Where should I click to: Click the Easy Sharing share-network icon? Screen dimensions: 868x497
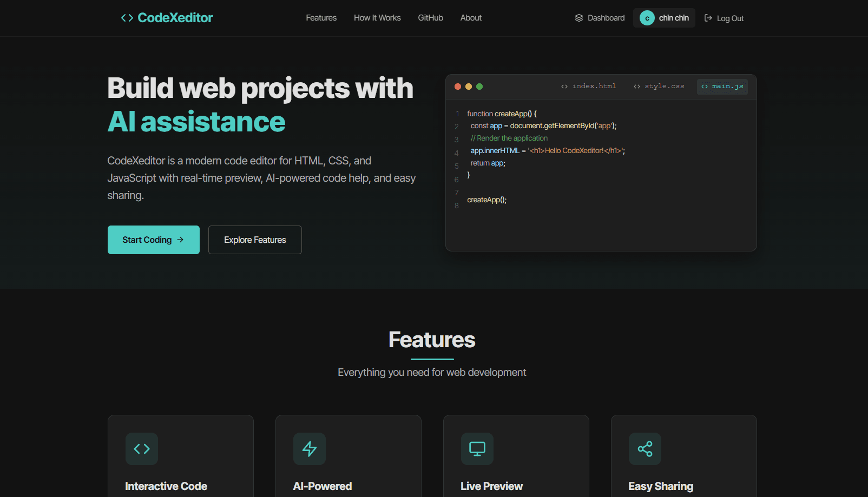[645, 448]
